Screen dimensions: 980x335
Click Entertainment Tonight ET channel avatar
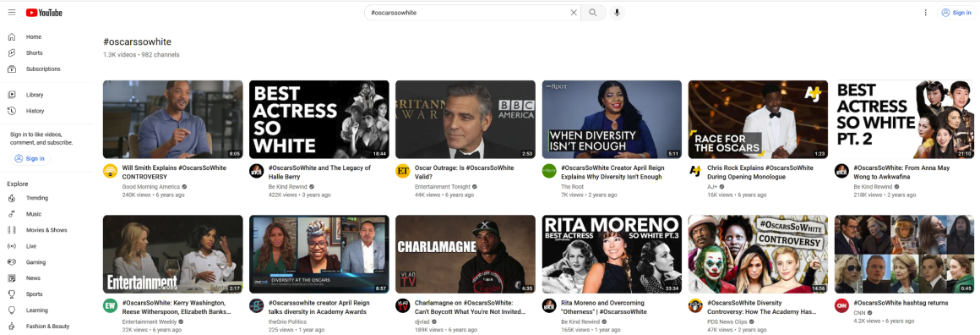point(402,171)
